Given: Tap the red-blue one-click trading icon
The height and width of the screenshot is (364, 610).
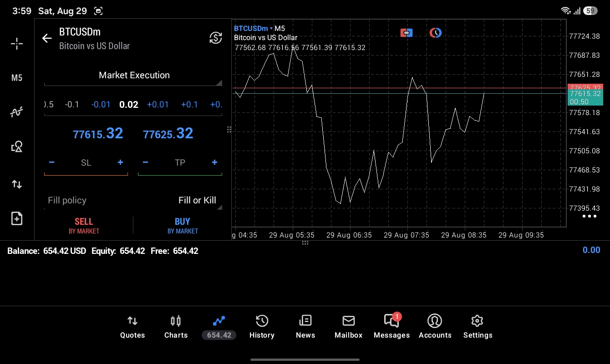Looking at the screenshot, I should (407, 33).
